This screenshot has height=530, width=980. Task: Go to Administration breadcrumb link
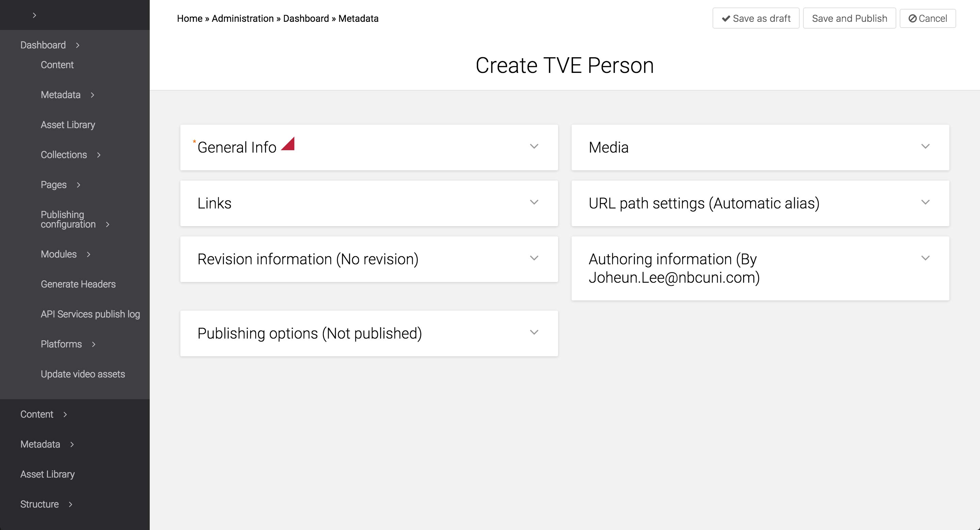(x=242, y=19)
